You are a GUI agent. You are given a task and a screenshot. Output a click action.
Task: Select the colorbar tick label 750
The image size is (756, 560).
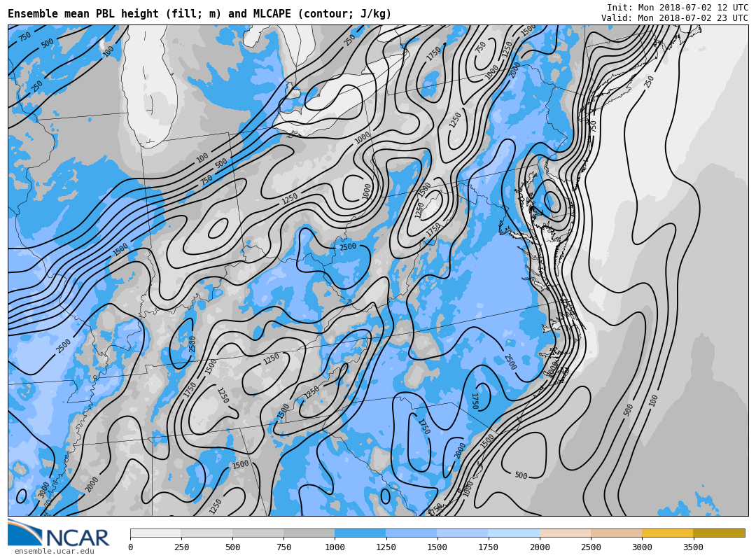pyautogui.click(x=283, y=547)
